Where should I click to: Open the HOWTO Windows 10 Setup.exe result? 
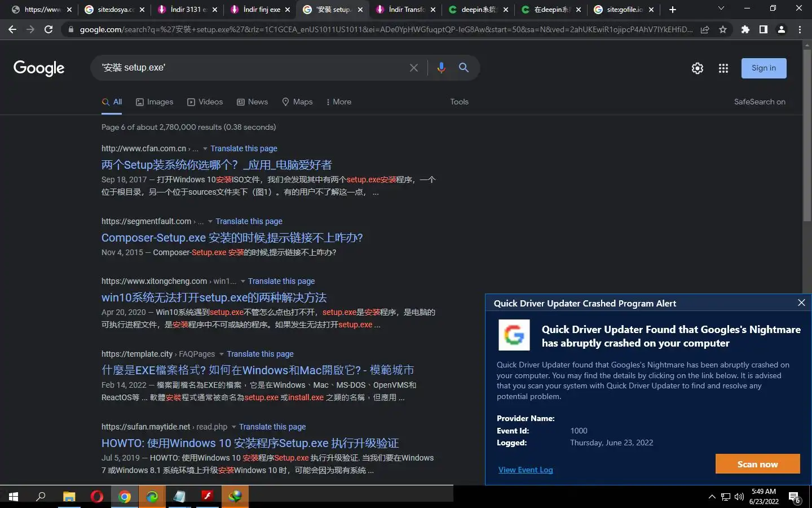tap(250, 443)
